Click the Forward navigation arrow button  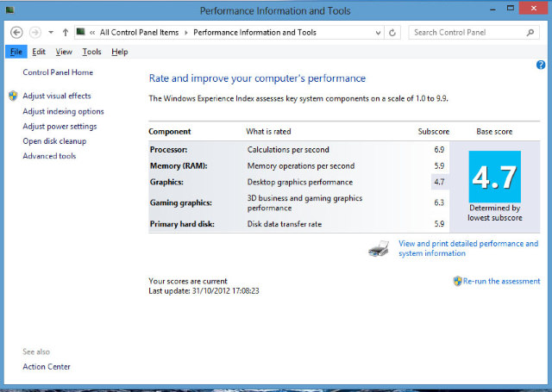pos(35,33)
